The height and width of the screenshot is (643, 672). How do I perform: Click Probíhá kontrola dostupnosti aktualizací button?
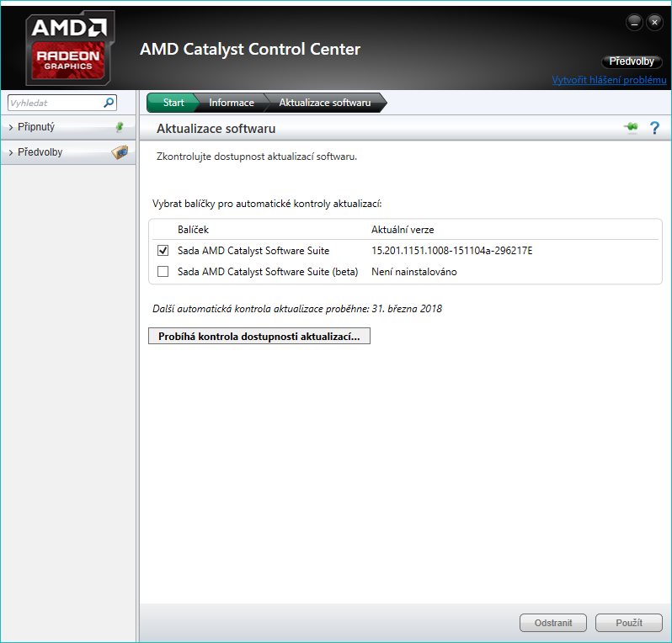(259, 336)
